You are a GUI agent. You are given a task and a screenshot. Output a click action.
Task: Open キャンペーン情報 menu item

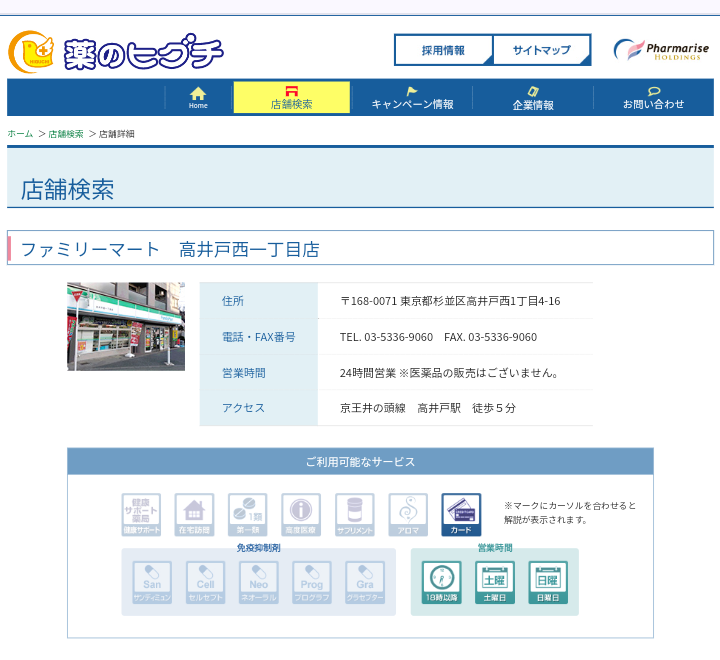(412, 98)
